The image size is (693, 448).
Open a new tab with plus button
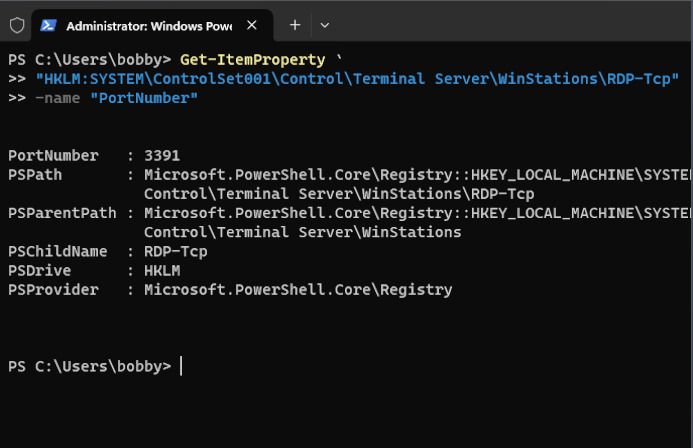295,25
